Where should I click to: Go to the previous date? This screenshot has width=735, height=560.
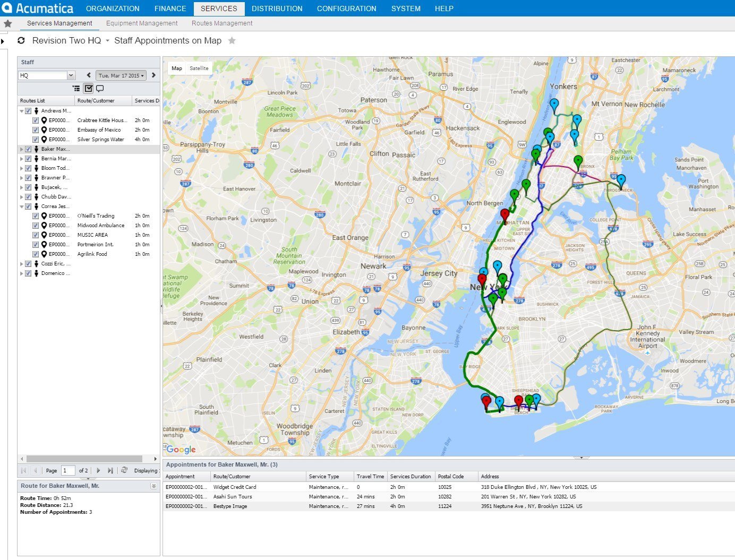(89, 75)
